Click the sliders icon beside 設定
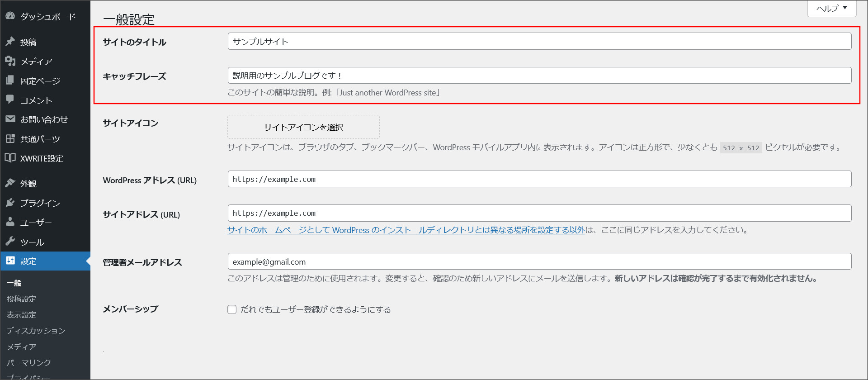This screenshot has width=868, height=380. (10, 261)
